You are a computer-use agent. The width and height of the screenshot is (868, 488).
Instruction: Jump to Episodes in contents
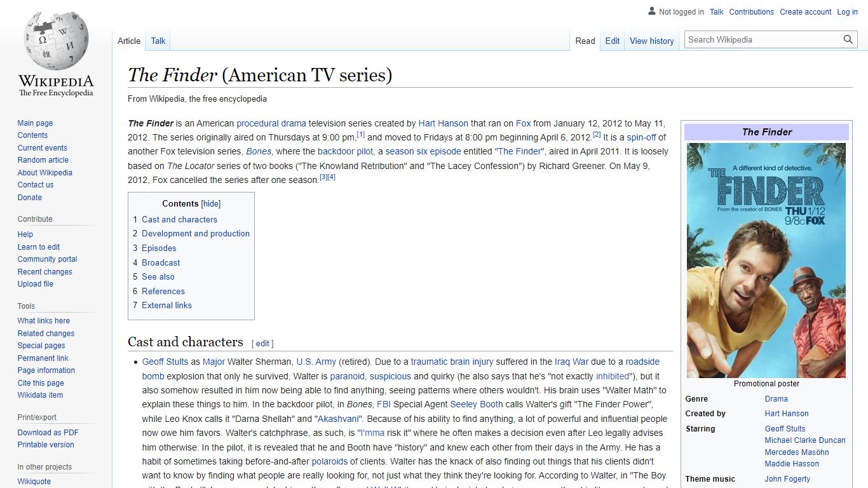(159, 248)
